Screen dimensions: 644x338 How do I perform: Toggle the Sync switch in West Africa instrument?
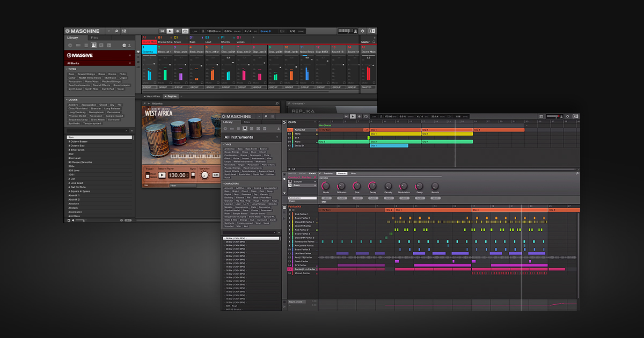(193, 175)
